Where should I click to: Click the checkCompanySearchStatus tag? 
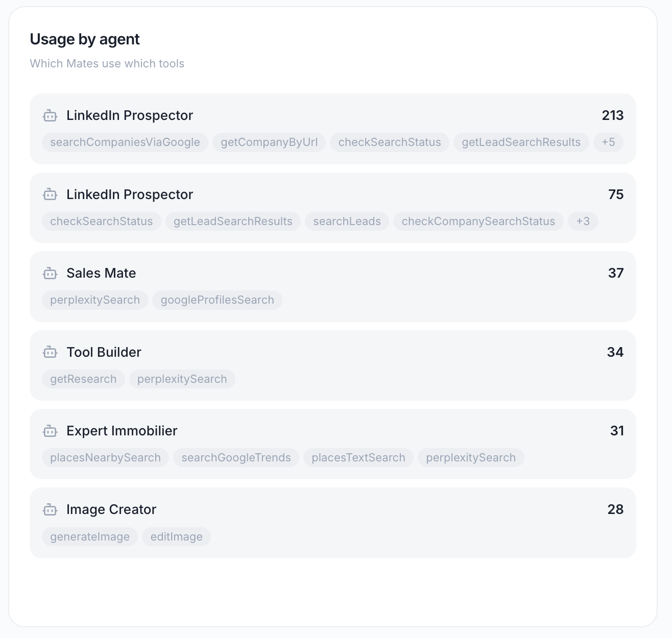(478, 222)
